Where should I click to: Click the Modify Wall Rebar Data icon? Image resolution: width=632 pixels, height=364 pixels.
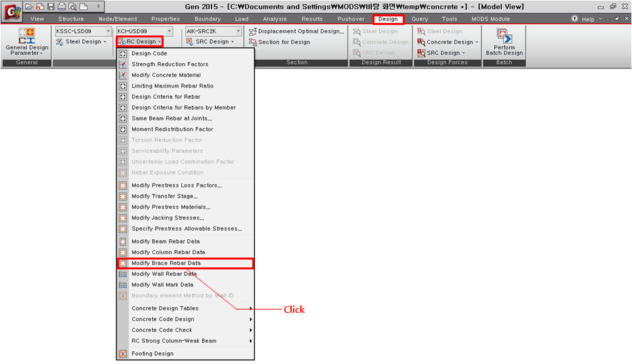pos(123,274)
